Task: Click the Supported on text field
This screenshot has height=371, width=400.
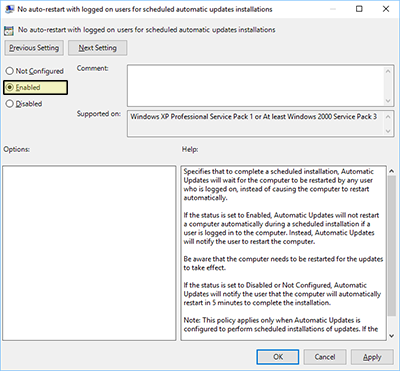Action: (x=255, y=124)
